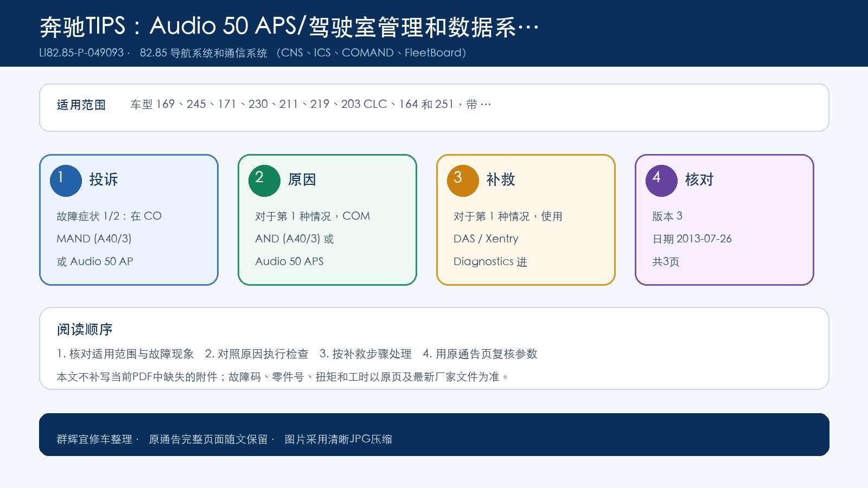Click the green number 2 circle
Viewport: 868px width, 488px height.
(264, 181)
